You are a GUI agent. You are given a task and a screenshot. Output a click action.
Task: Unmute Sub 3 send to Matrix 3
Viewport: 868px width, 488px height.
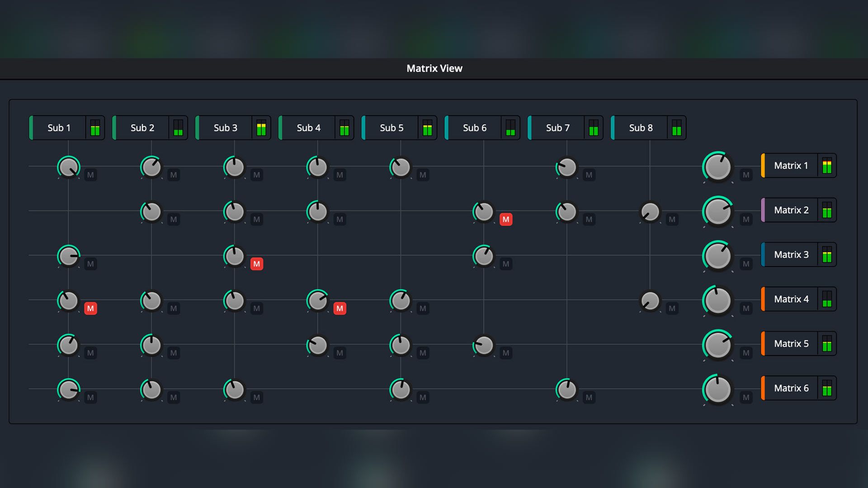pyautogui.click(x=257, y=264)
